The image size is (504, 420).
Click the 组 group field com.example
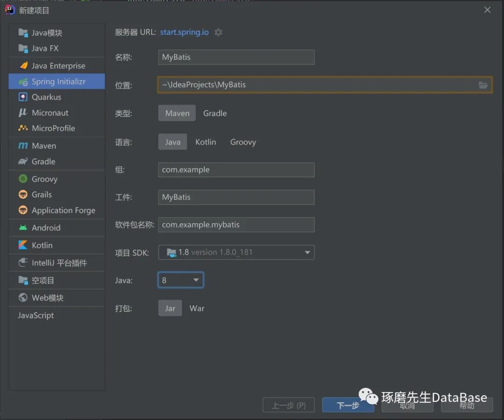tap(236, 170)
